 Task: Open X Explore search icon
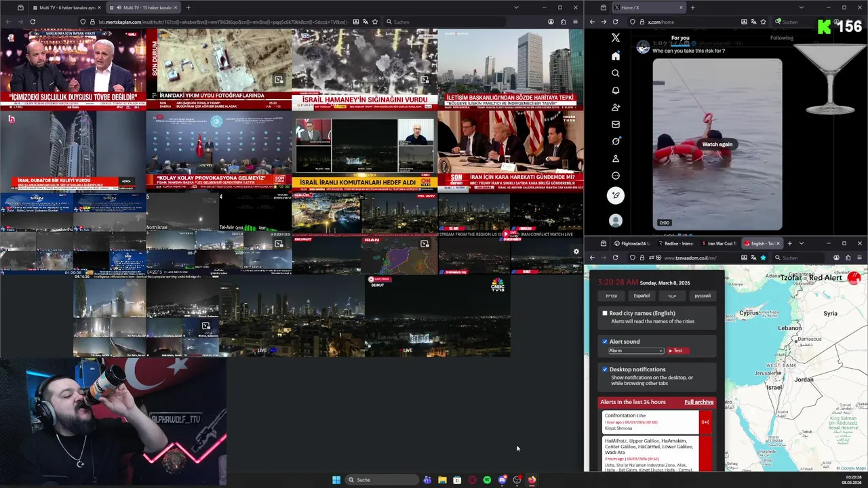[615, 73]
